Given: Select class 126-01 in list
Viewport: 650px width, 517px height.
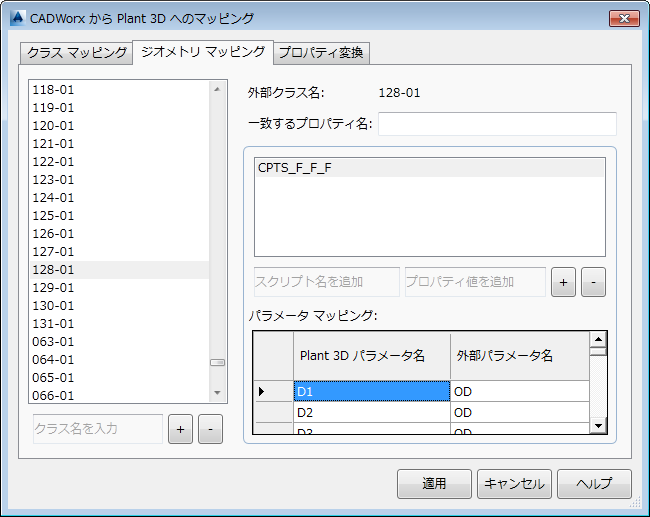Looking at the screenshot, I should 119,234.
